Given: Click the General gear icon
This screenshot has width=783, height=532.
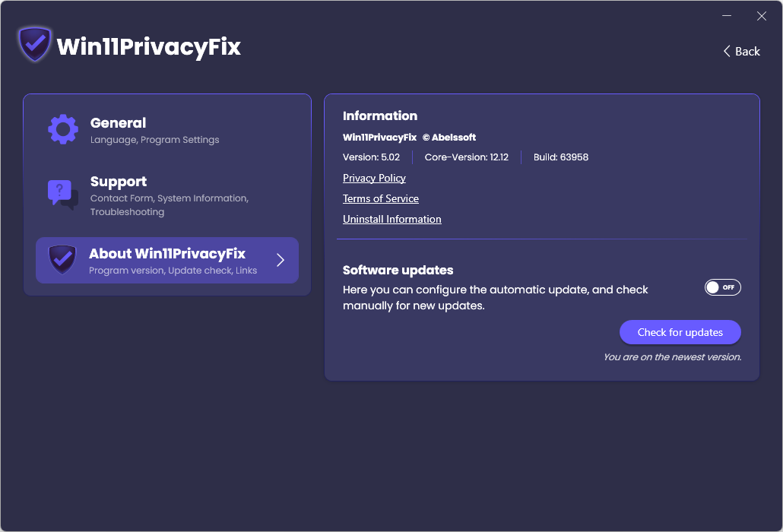Looking at the screenshot, I should (63, 130).
